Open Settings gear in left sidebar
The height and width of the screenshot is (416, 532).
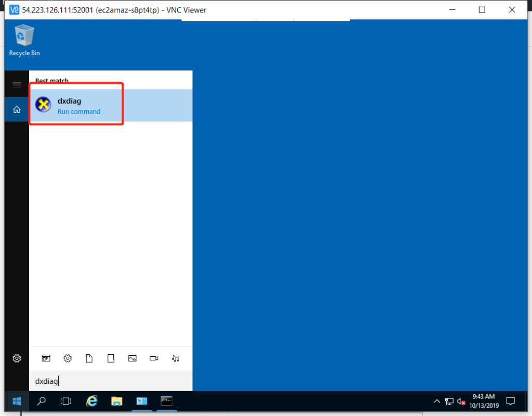click(17, 358)
